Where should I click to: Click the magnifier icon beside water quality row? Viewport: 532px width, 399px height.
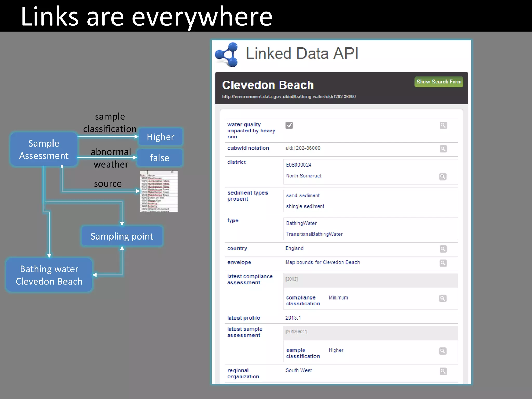pos(443,125)
